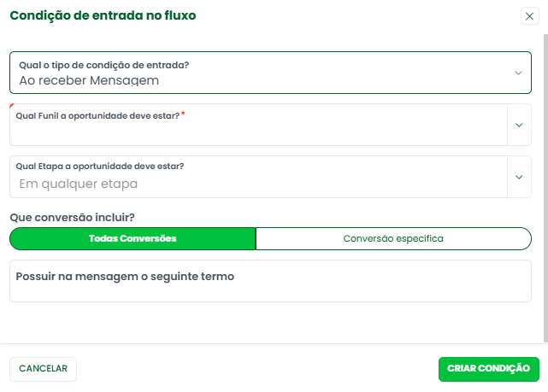The image size is (548, 392).
Task: Open the Etapa dropdown arrow
Action: (519, 177)
